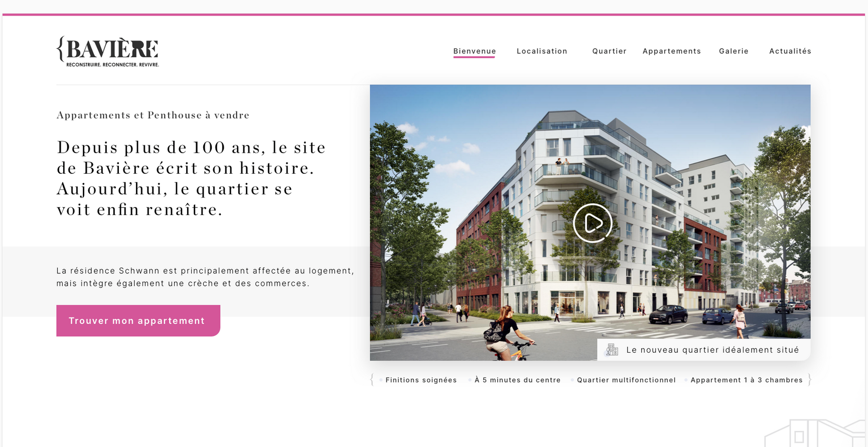Image resolution: width=868 pixels, height=447 pixels.
Task: Select the À 5 minutes du centre item
Action: point(517,380)
